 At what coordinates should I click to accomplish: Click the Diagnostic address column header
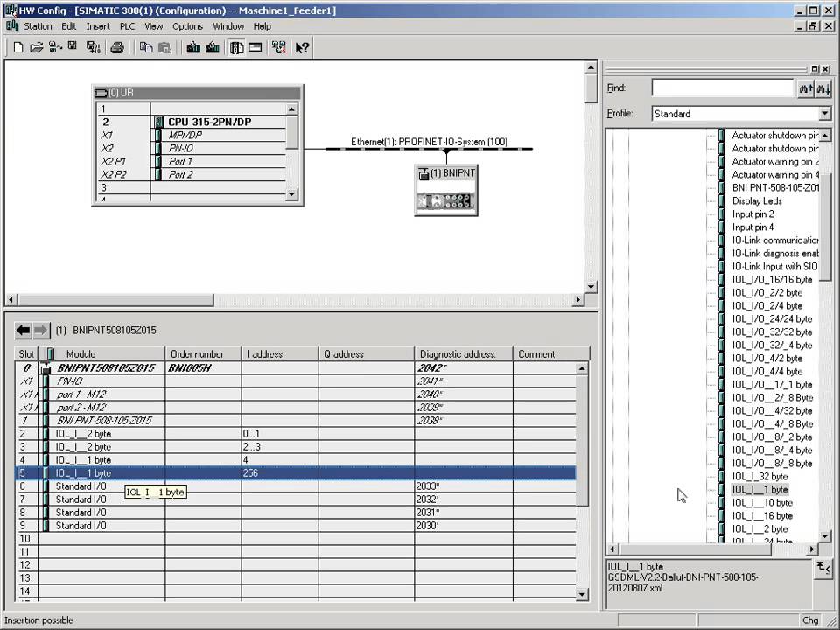pos(464,354)
